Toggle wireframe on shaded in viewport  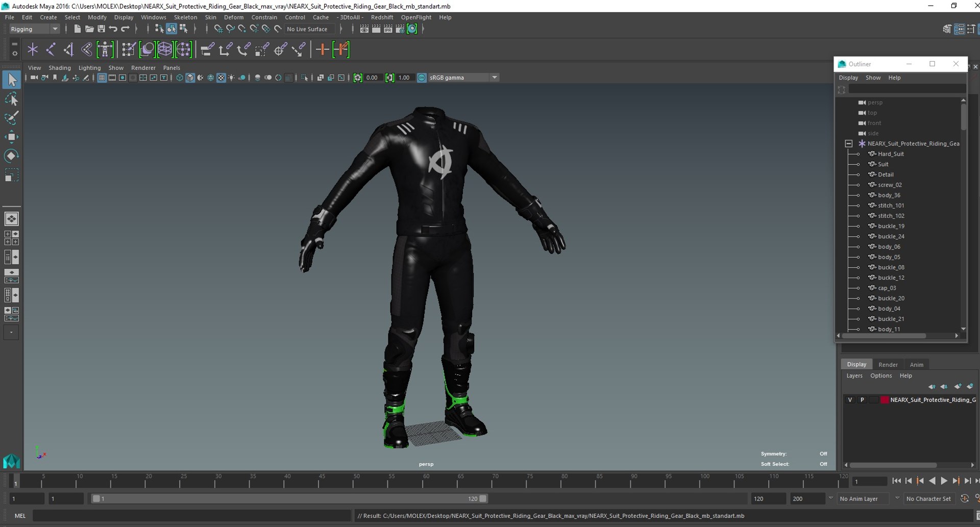click(x=210, y=78)
